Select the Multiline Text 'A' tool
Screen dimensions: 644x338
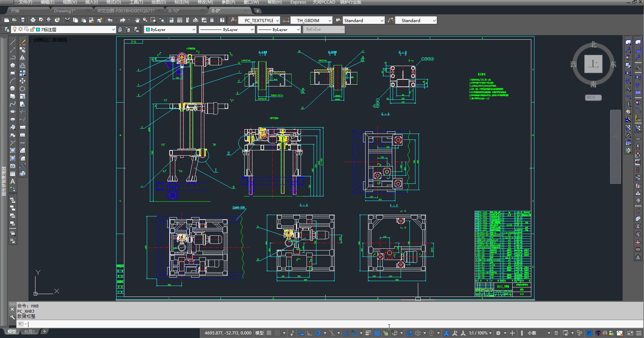tap(13, 181)
